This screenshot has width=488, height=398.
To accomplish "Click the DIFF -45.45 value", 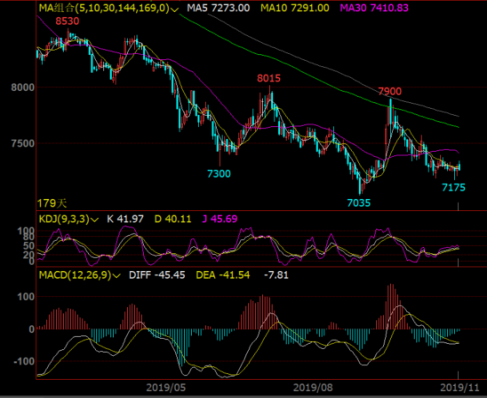I will click(x=157, y=275).
